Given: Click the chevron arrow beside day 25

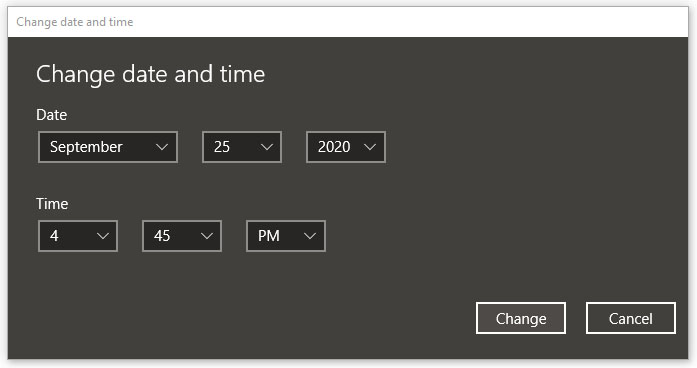Looking at the screenshot, I should [x=267, y=147].
